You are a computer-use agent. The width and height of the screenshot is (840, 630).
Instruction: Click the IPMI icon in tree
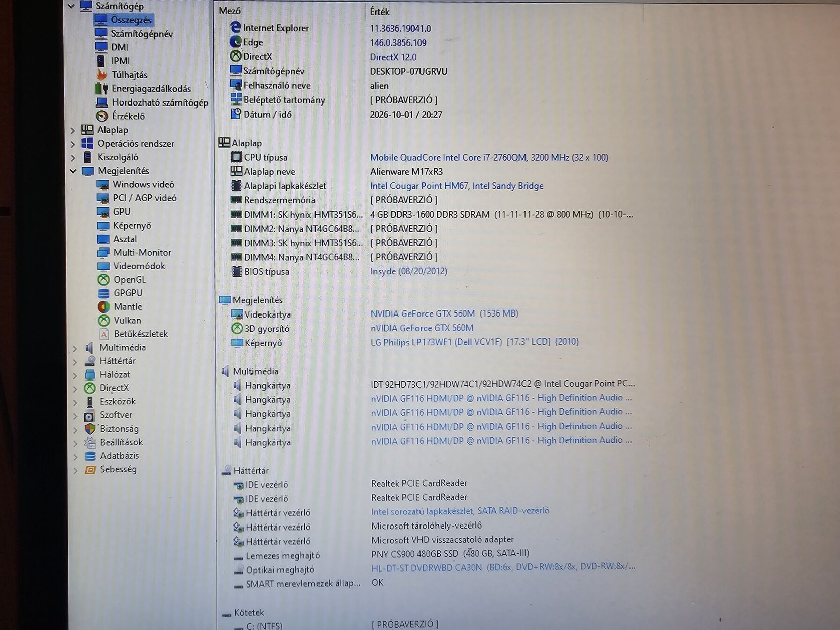(x=101, y=61)
